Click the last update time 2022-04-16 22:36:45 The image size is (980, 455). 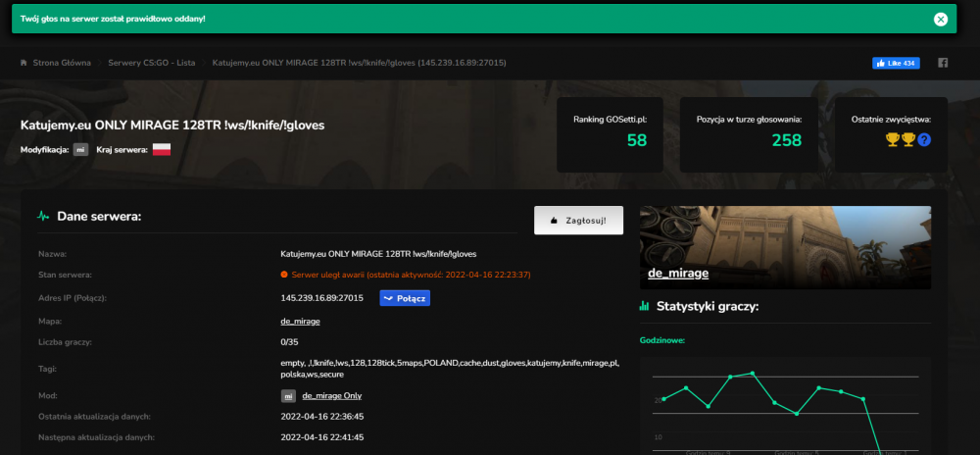pyautogui.click(x=322, y=416)
